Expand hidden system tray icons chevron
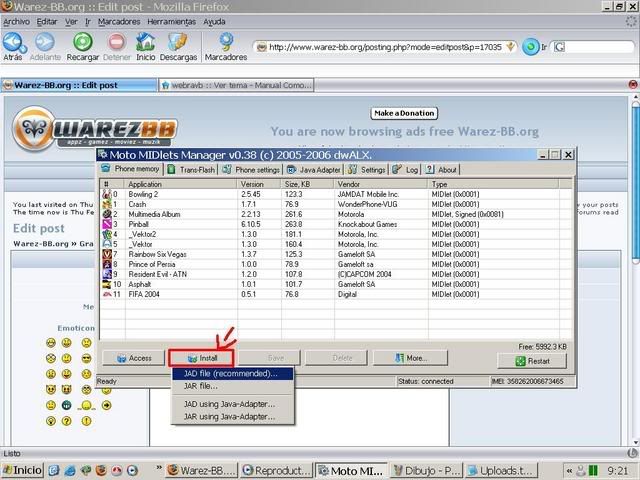This screenshot has height=480, width=640. [x=569, y=471]
